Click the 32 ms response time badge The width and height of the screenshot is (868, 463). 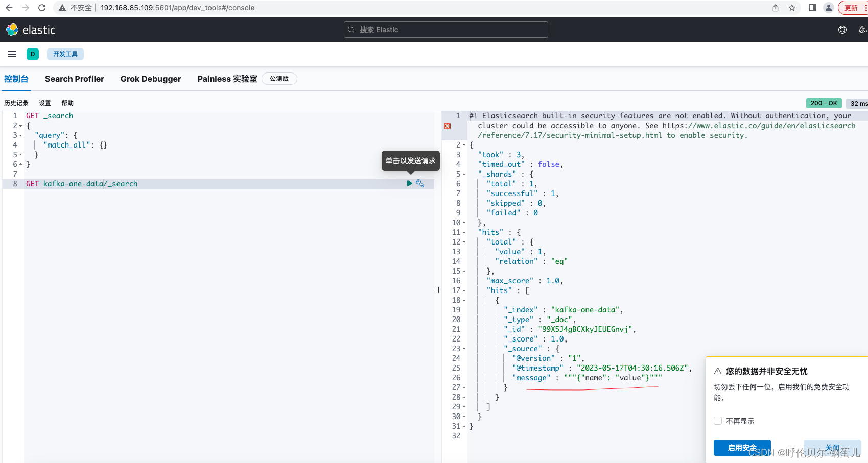coord(857,103)
